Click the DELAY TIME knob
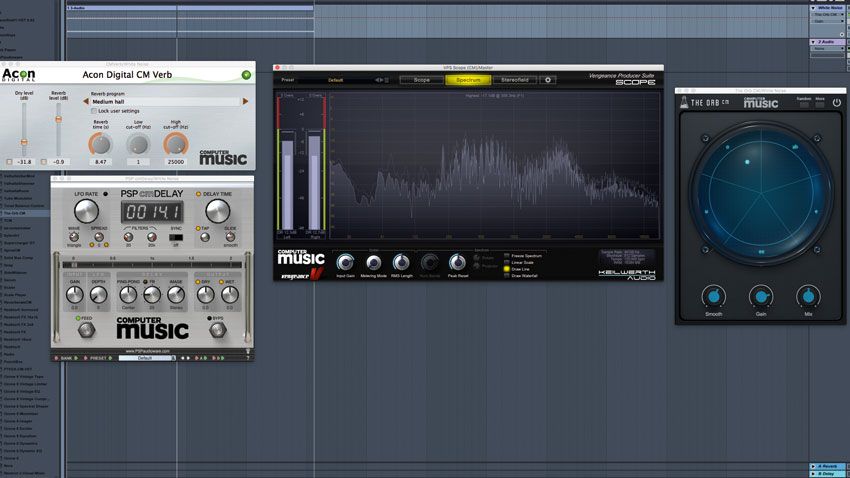 click(217, 211)
